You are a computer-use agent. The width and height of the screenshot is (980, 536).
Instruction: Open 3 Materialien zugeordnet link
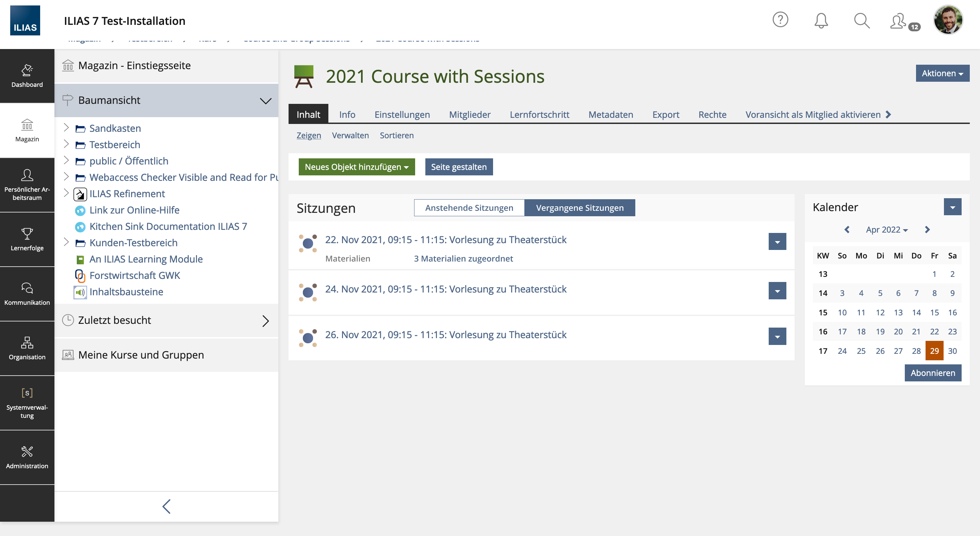463,258
